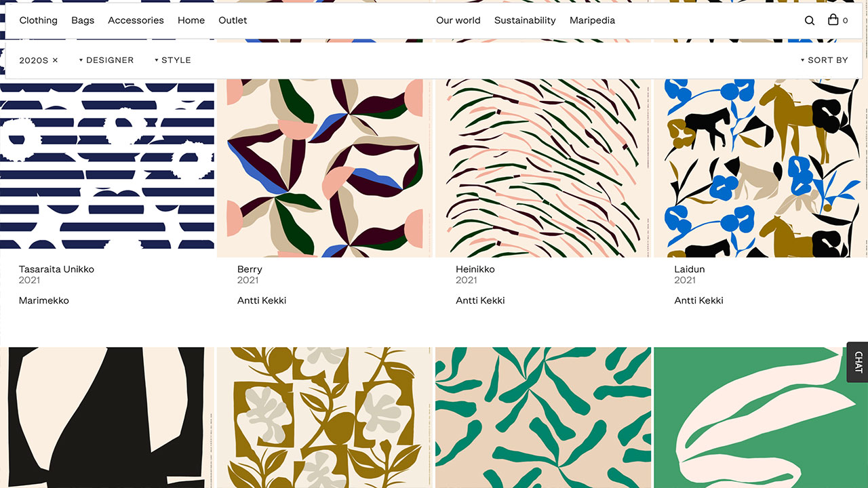The image size is (868, 488).
Task: View the Berry leaf pattern image
Action: pos(325,168)
